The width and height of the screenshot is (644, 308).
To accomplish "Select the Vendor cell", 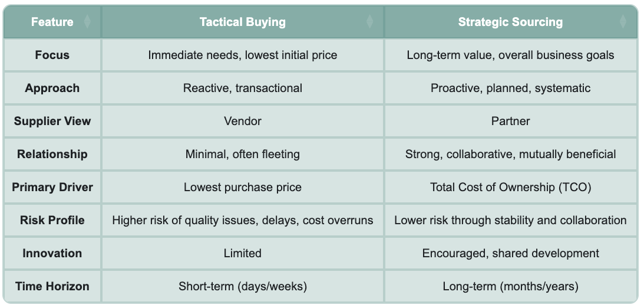I will coord(243,122).
